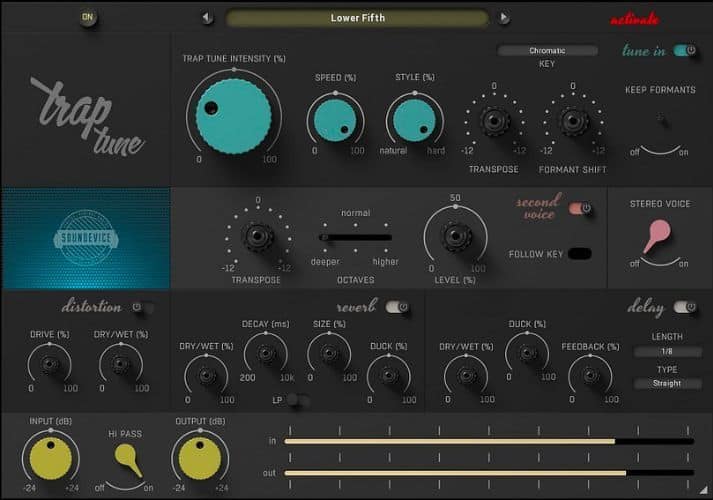Click the Formant Shift knob

(572, 122)
